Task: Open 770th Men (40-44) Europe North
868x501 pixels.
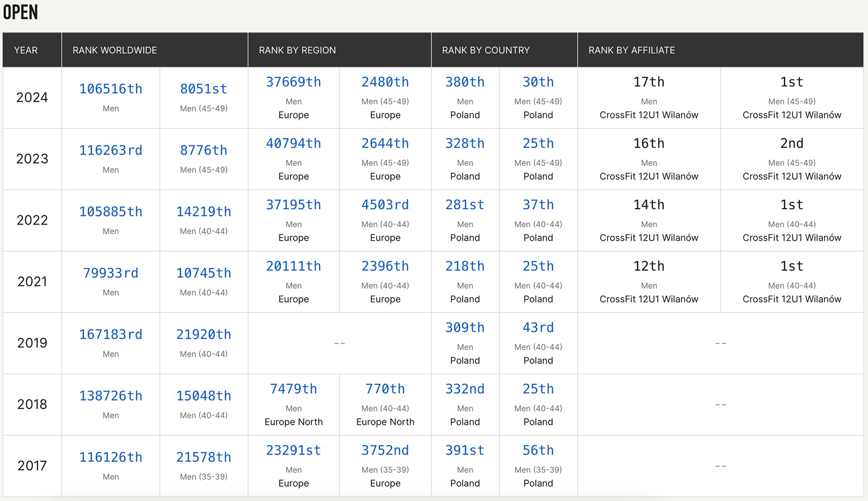Action: [385, 389]
